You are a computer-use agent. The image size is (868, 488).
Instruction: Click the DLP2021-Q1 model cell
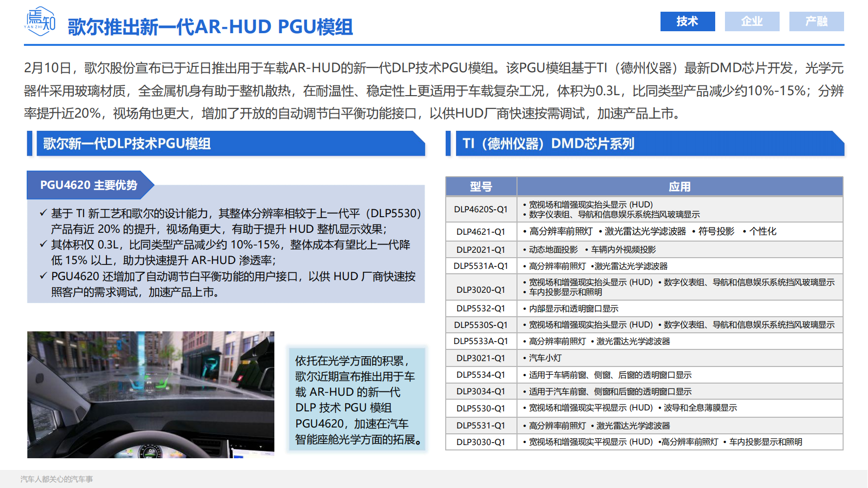(481, 250)
